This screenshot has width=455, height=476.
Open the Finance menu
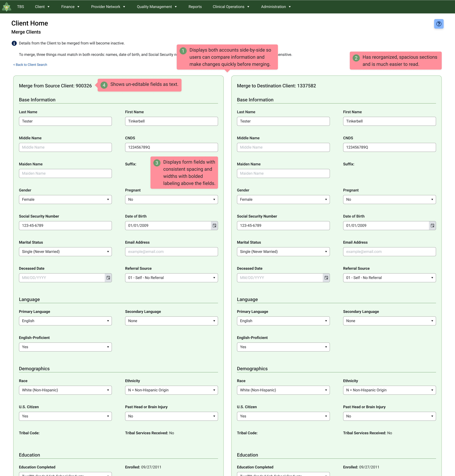[x=70, y=7]
